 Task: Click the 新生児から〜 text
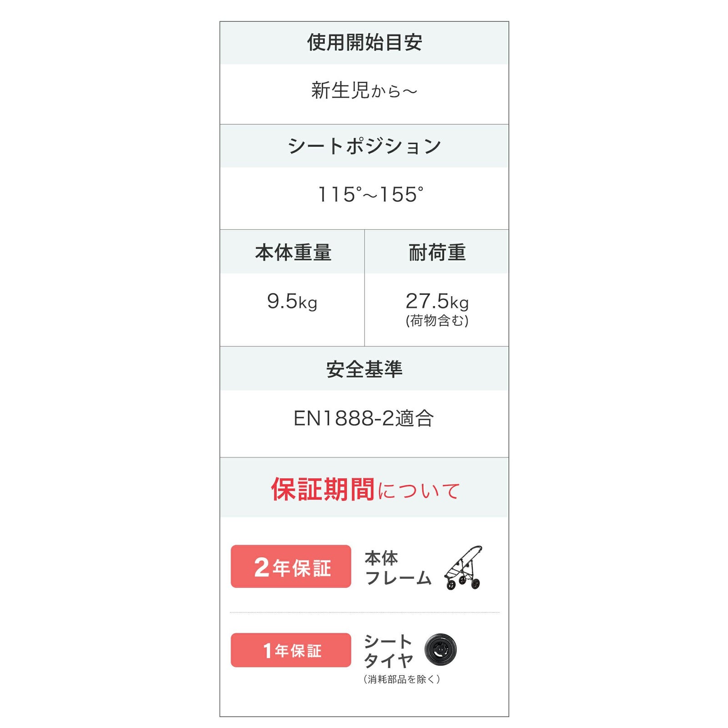pos(364,91)
